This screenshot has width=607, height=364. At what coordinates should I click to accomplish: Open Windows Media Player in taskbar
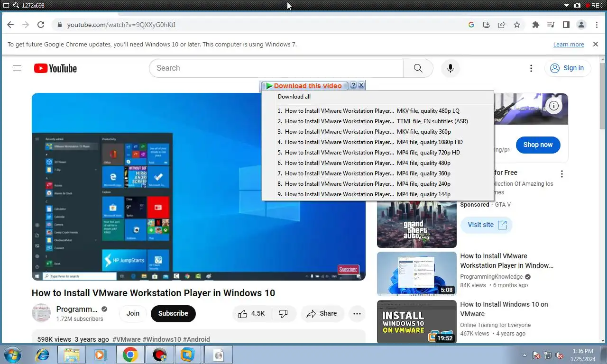101,355
